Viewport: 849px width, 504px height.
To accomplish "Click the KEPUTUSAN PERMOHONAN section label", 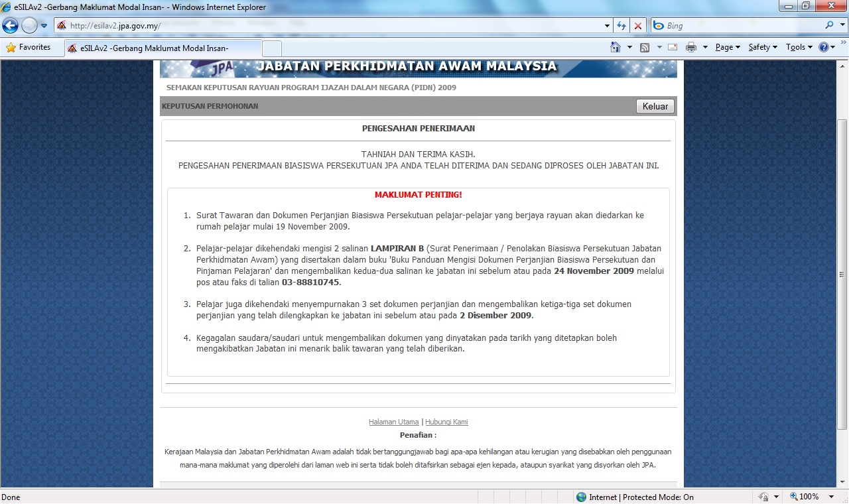I will [210, 106].
